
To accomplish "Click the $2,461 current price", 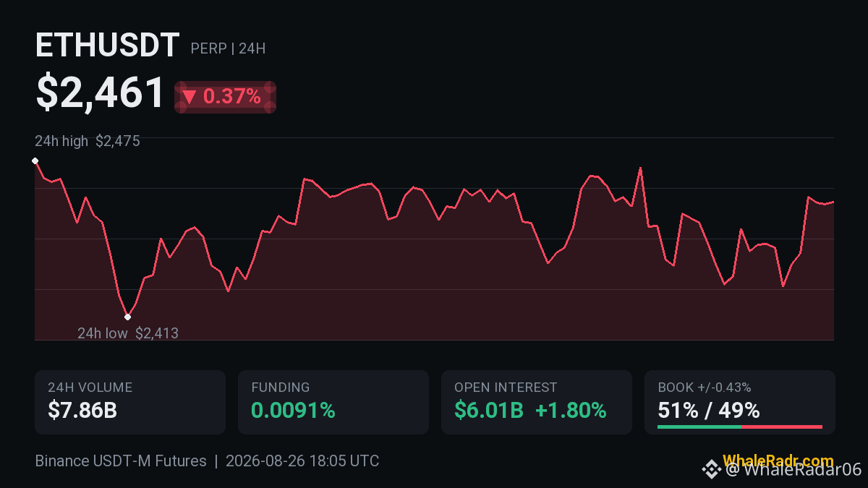I will (101, 94).
